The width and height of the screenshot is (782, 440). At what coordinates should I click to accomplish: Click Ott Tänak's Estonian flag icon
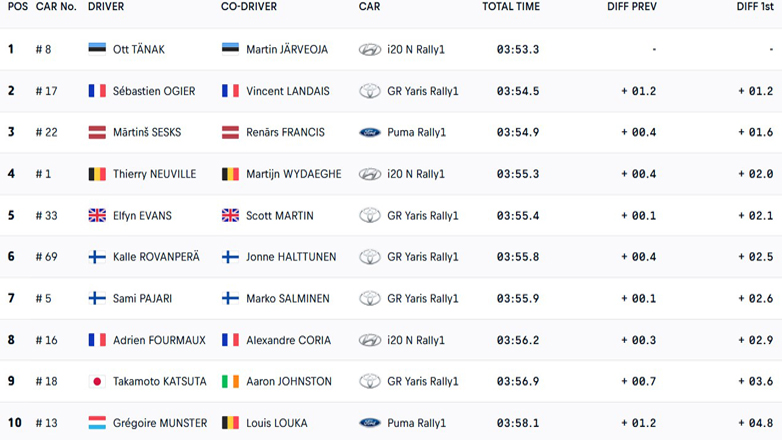[97, 49]
